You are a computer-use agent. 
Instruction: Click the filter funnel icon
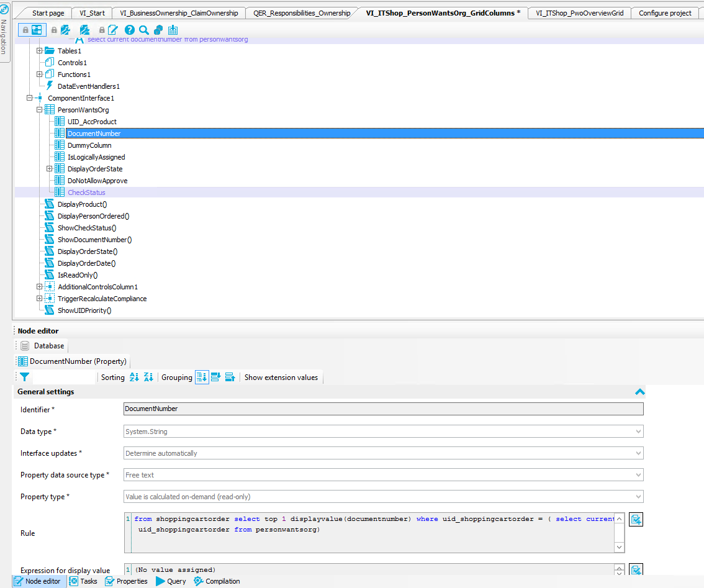click(24, 377)
